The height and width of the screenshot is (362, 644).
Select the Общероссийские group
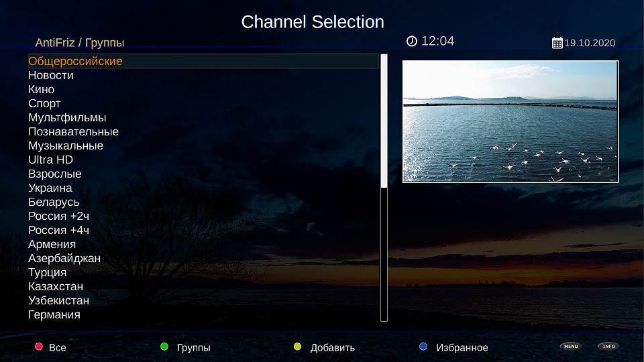(x=75, y=61)
